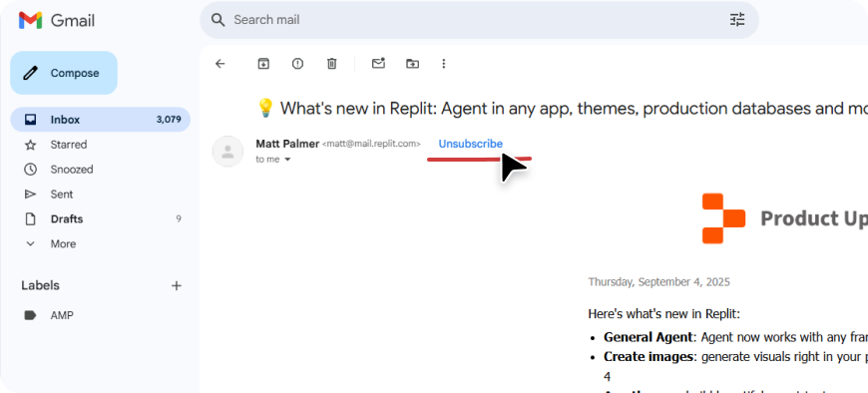Report this email as spam
The image size is (868, 393).
pyautogui.click(x=298, y=64)
